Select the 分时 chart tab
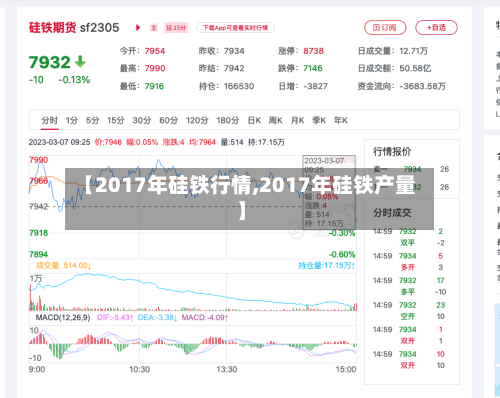Screen dimensions: 500x398 pyautogui.click(x=50, y=120)
